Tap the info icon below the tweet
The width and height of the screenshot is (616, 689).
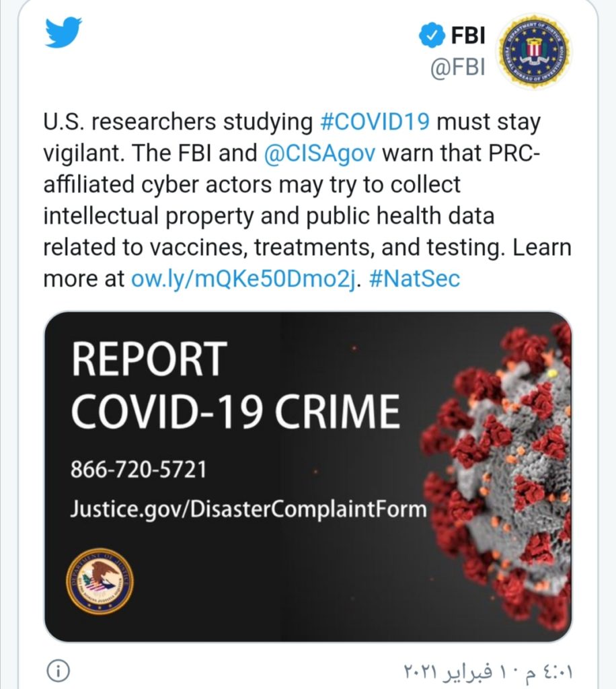click(x=60, y=671)
